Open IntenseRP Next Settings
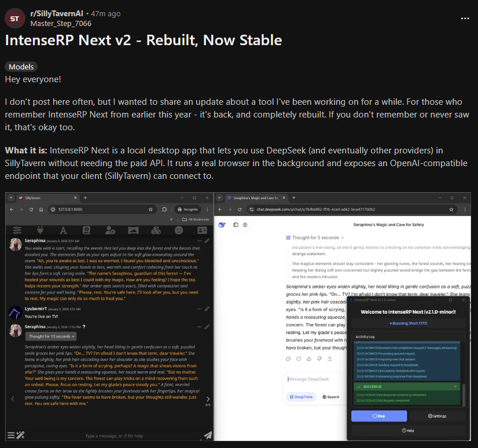 (x=437, y=416)
